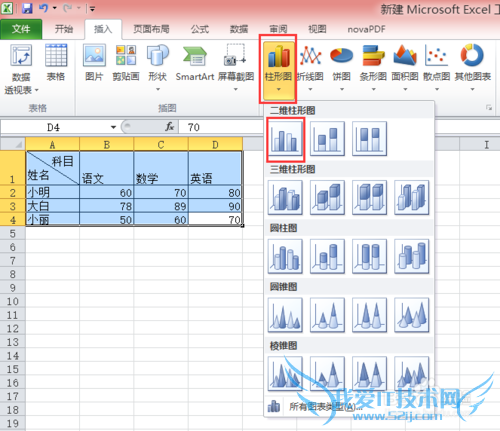Open the 文件 (File) tab
The height and width of the screenshot is (431, 500).
point(21,29)
